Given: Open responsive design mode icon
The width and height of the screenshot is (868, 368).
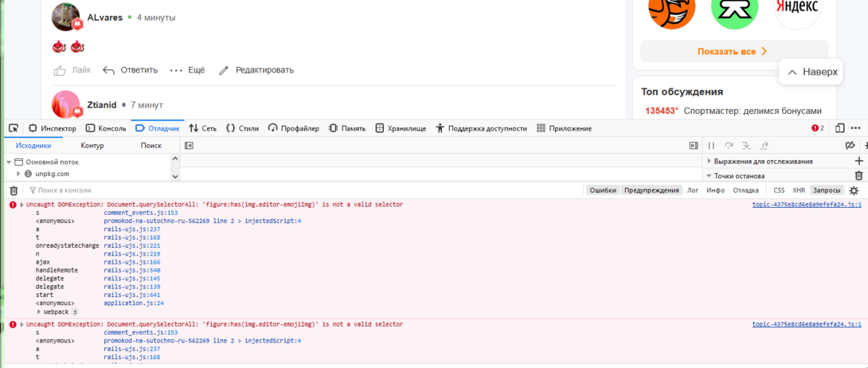Looking at the screenshot, I should click(x=839, y=128).
